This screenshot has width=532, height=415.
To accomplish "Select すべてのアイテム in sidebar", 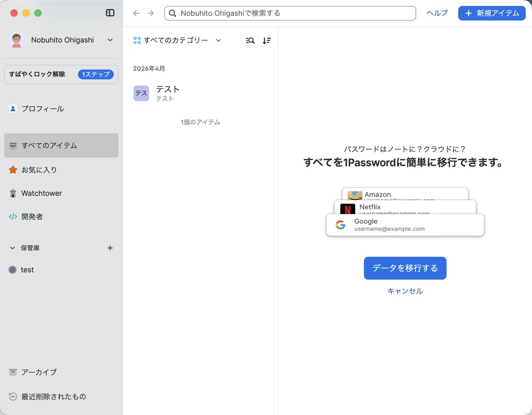I will click(61, 145).
